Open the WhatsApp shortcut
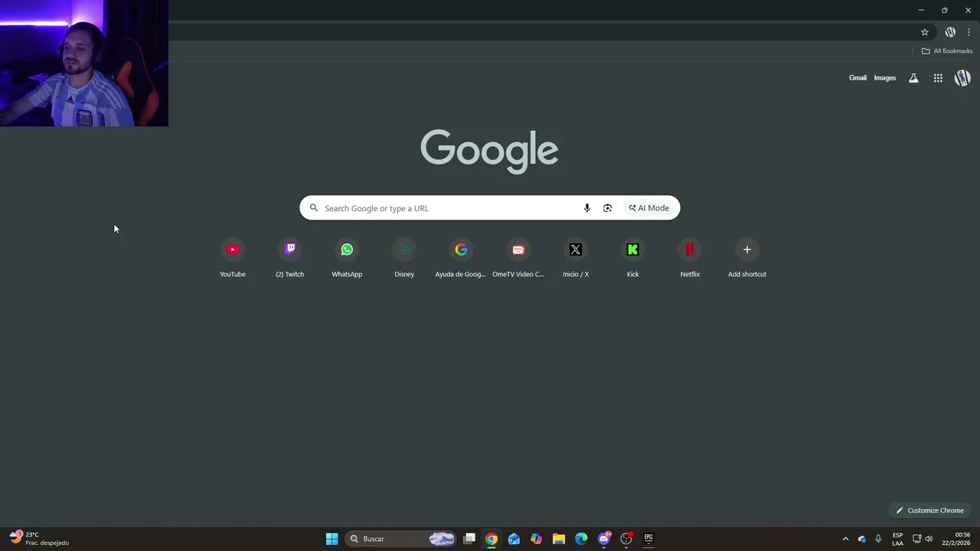The height and width of the screenshot is (551, 980). (x=347, y=259)
